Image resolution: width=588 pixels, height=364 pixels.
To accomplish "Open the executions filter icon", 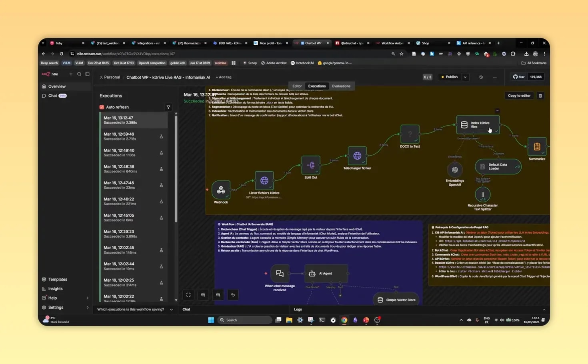I will click(x=168, y=107).
